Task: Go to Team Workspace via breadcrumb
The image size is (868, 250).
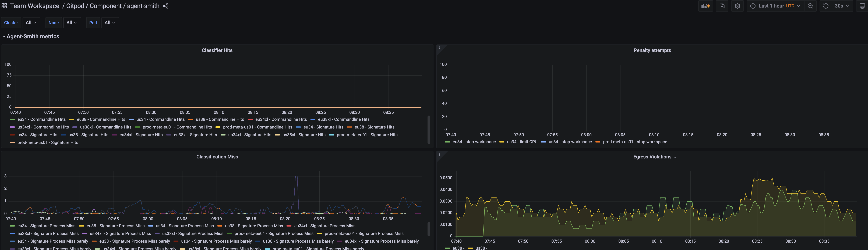Action: point(35,6)
